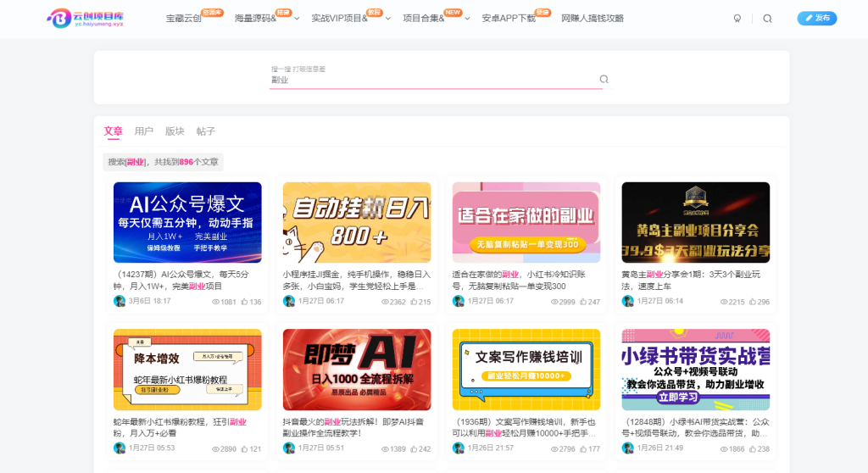Open the 文案写作赚钱培训 thumbnail
Screen dimensions: 868x473
[x=526, y=369]
